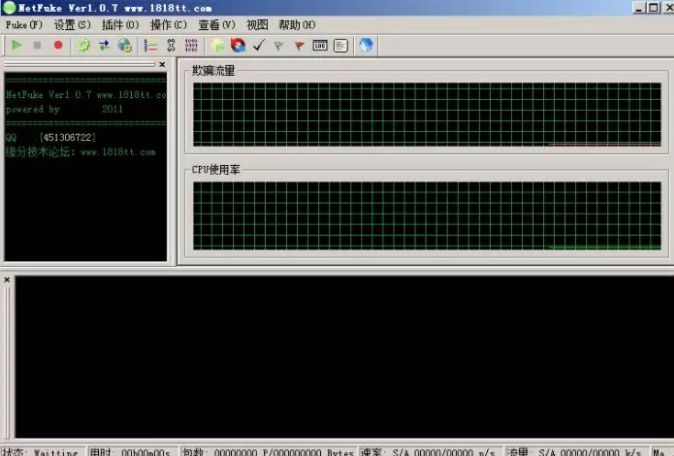The height and width of the screenshot is (456, 674).
Task: Open the 帮助(H) menu
Action: pyautogui.click(x=297, y=25)
